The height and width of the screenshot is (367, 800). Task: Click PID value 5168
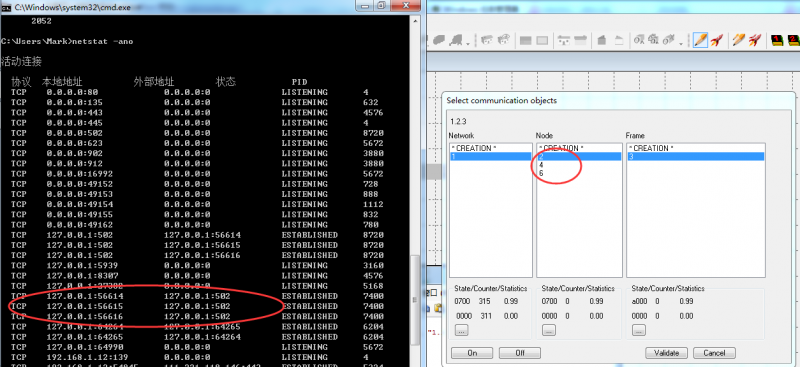[373, 286]
